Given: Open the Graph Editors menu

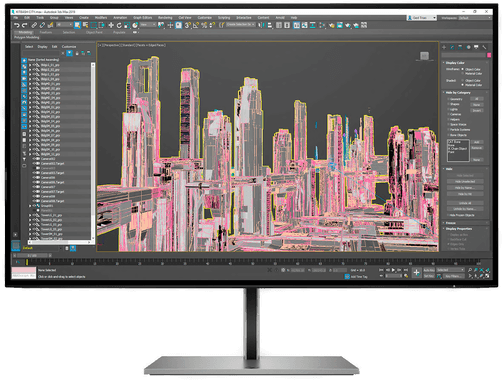Looking at the screenshot, I should (143, 18).
